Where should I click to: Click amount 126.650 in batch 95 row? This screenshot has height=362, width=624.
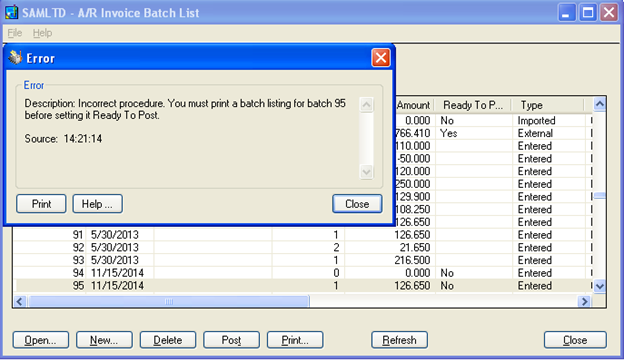[x=412, y=286]
